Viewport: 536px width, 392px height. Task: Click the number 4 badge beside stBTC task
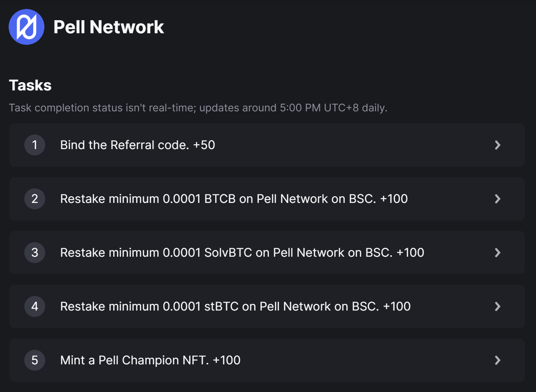point(35,306)
